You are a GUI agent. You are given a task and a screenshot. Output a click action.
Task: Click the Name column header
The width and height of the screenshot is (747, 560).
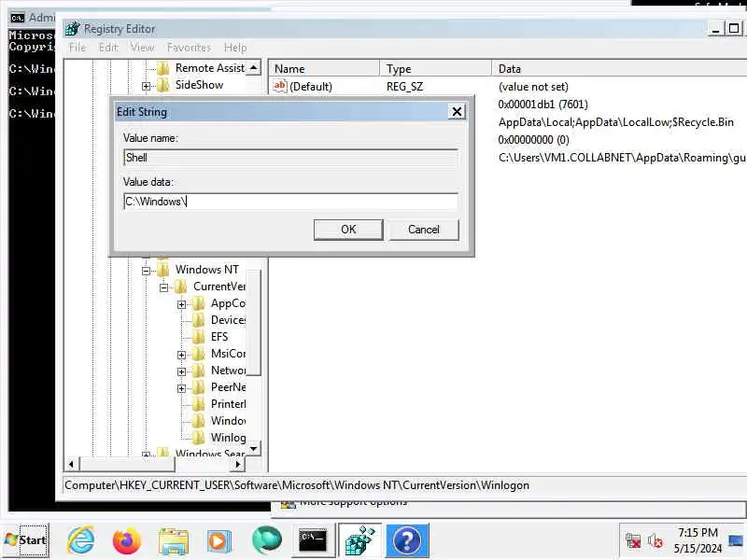(x=324, y=68)
